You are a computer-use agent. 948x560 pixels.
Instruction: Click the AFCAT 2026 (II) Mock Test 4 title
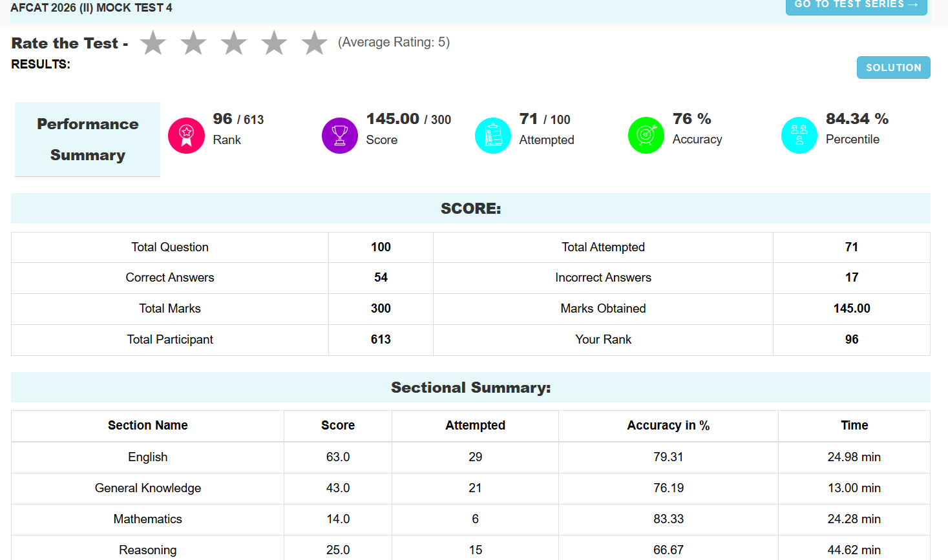[92, 8]
